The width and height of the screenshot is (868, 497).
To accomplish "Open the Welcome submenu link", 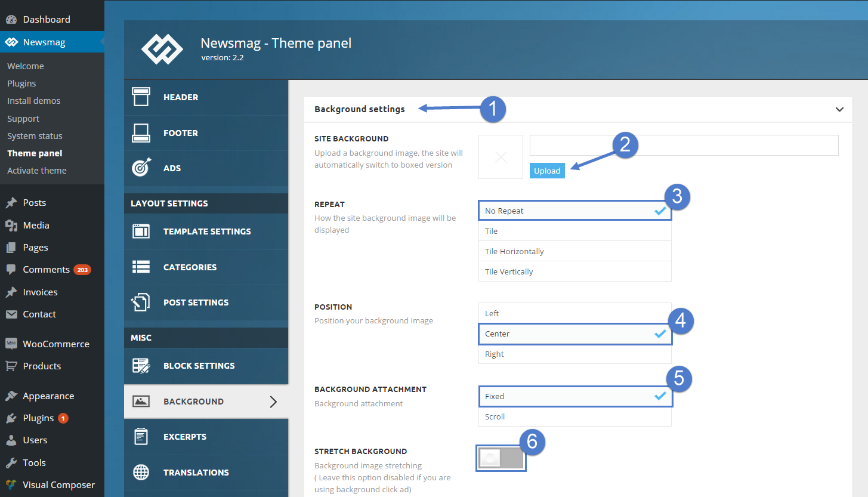I will [x=26, y=66].
